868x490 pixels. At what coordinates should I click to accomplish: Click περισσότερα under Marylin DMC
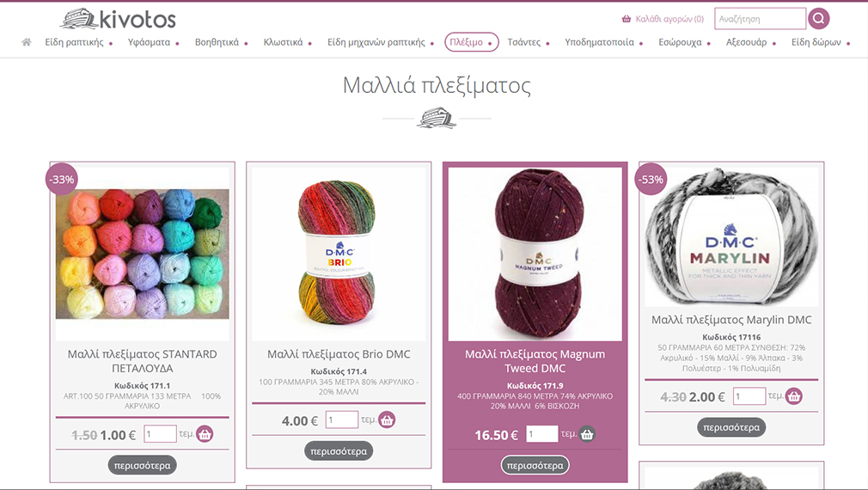[731, 427]
